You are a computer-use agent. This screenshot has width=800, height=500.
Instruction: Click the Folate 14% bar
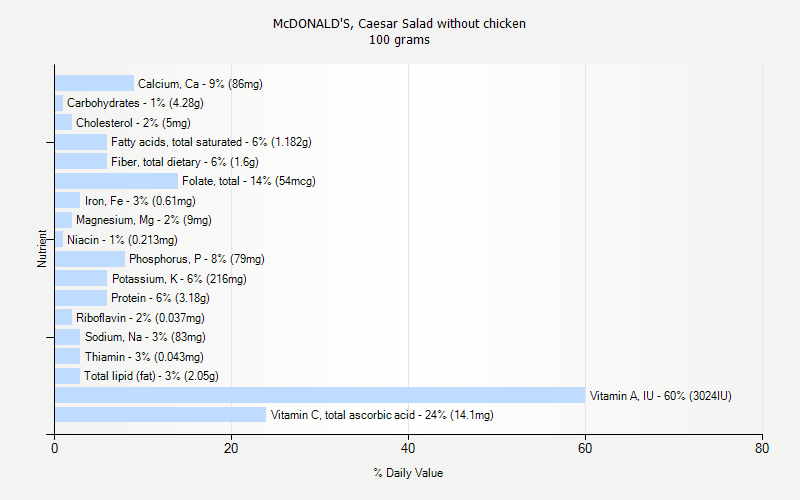[x=116, y=181]
